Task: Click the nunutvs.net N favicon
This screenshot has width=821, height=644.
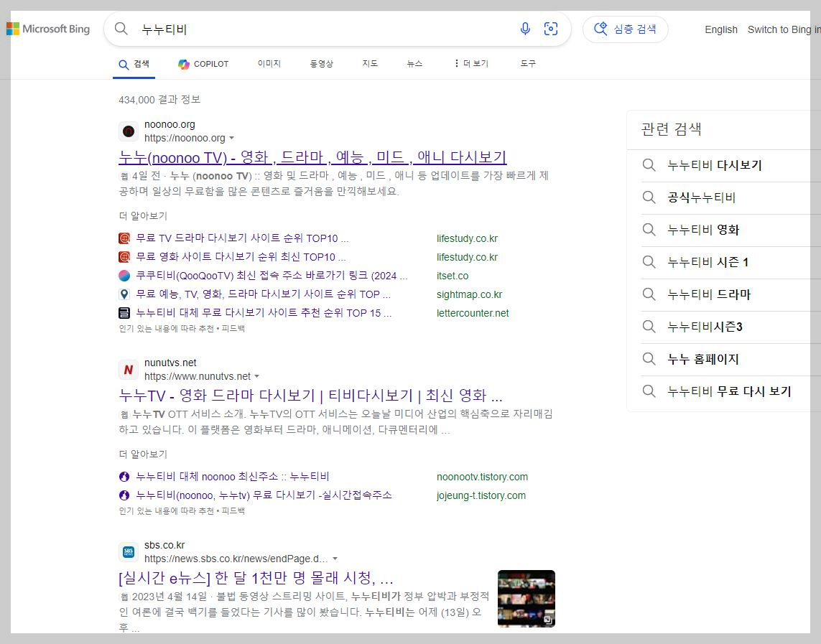Action: tap(129, 370)
